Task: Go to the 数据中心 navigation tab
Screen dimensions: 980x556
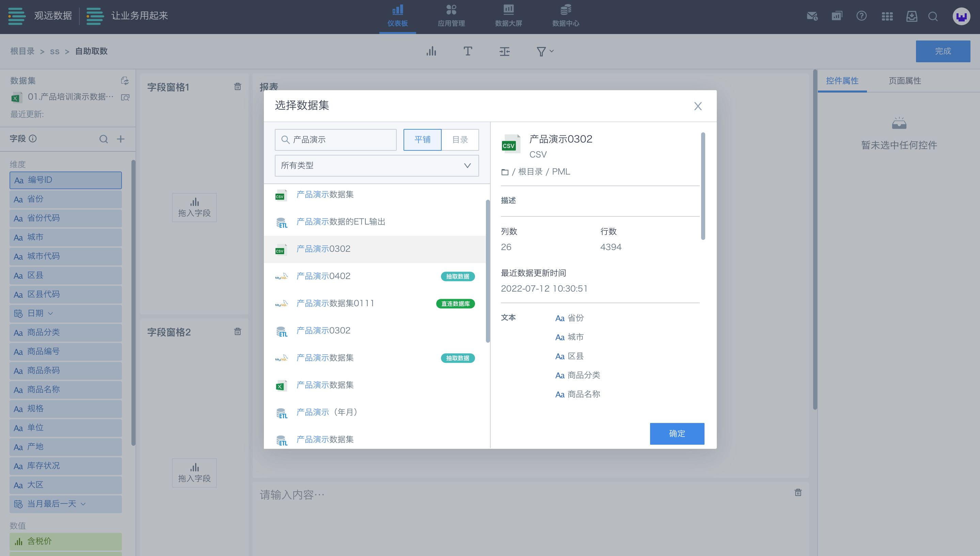Action: point(566,16)
